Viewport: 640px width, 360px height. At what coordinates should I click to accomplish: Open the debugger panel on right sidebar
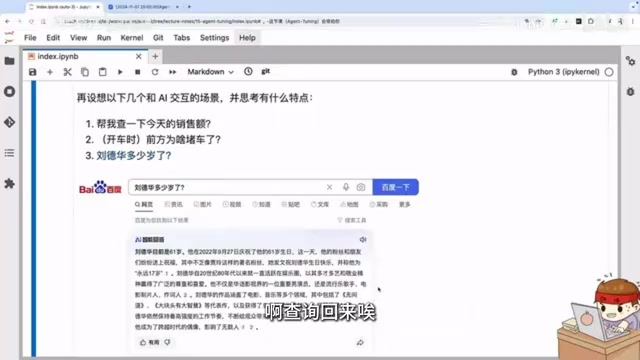[630, 91]
